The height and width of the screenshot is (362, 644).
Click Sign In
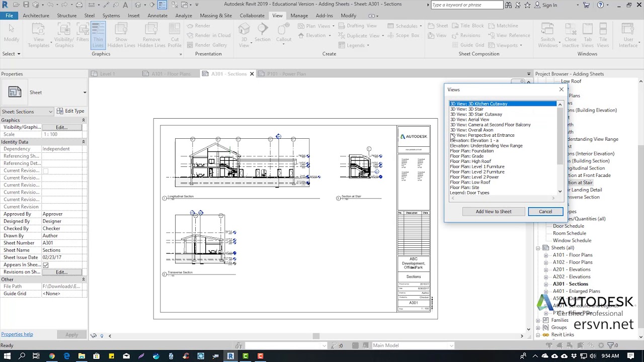[549, 5]
